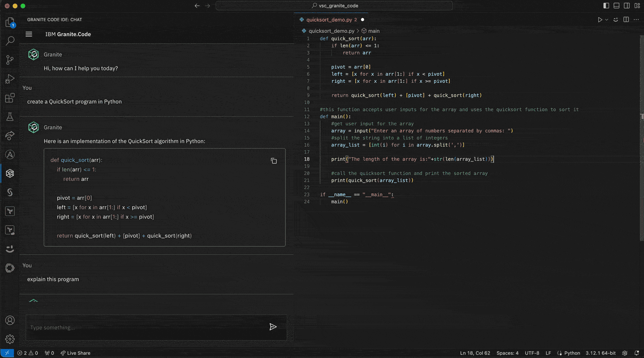This screenshot has width=644, height=358.
Task: Toggle the bottom panel visibility
Action: (616, 6)
